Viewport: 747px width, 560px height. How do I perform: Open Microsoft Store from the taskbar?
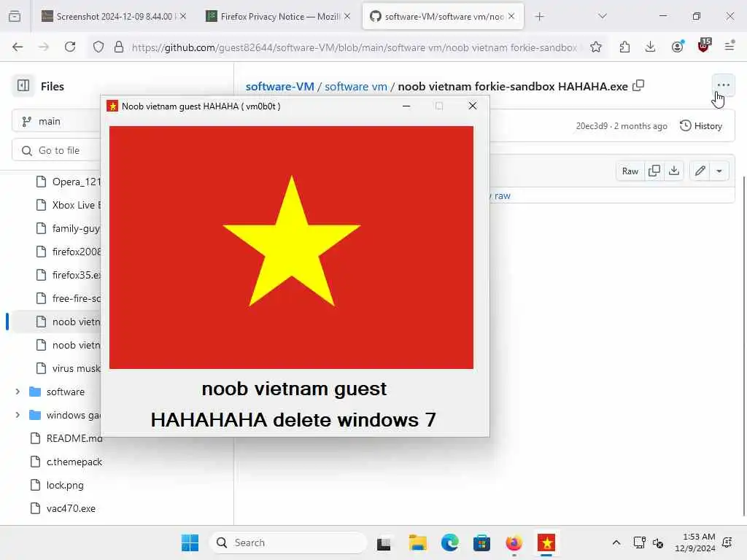point(481,542)
